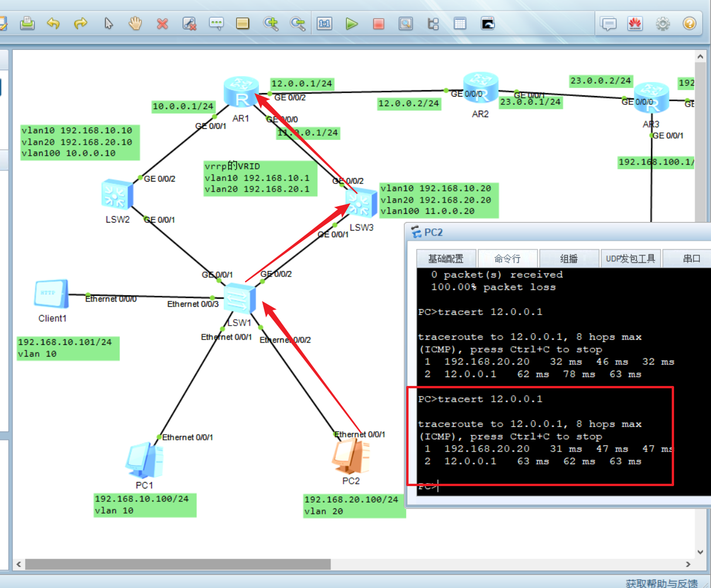Open the data capture tool icon
Screen dimensions: 711x588
coord(406,23)
